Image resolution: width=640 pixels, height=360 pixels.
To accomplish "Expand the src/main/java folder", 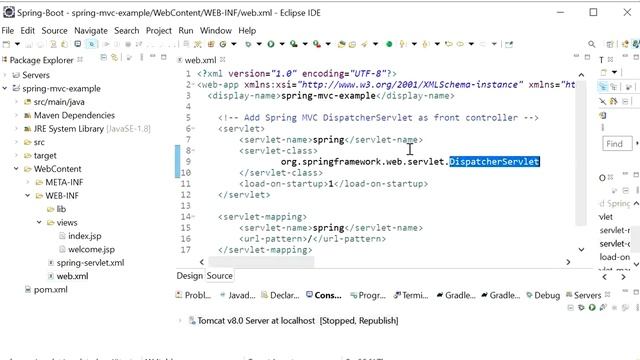I will pos(16,102).
